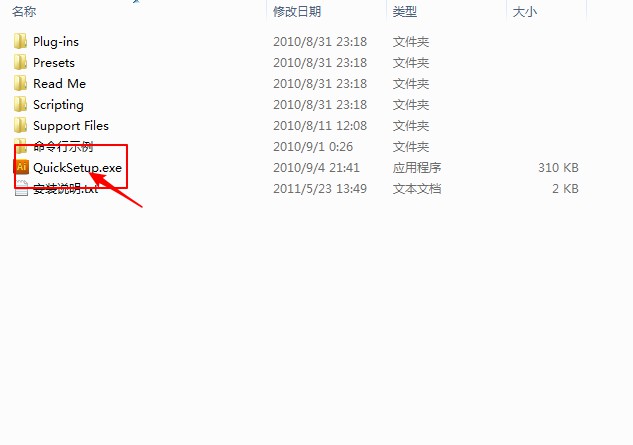Select the Plug-ins folder name text
The height and width of the screenshot is (445, 633).
[56, 42]
